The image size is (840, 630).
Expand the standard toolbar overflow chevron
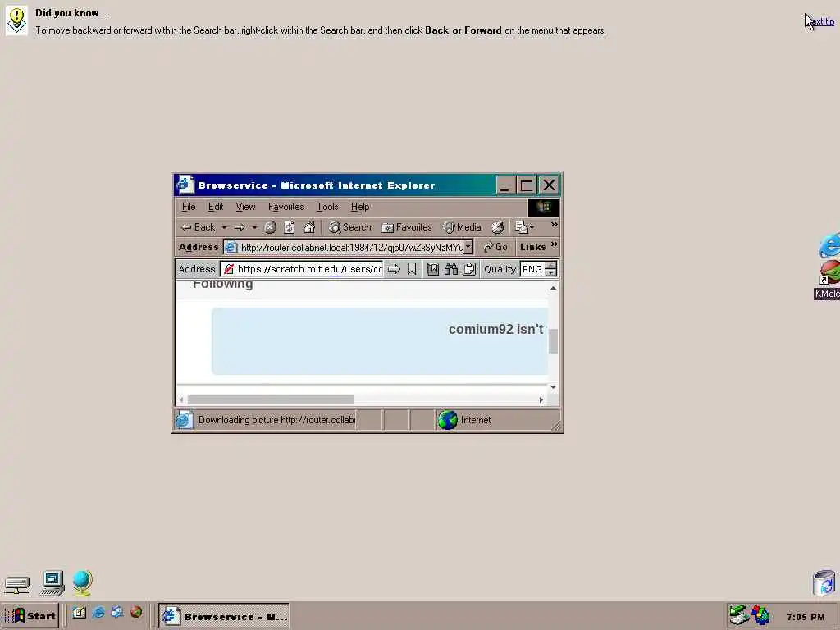554,225
